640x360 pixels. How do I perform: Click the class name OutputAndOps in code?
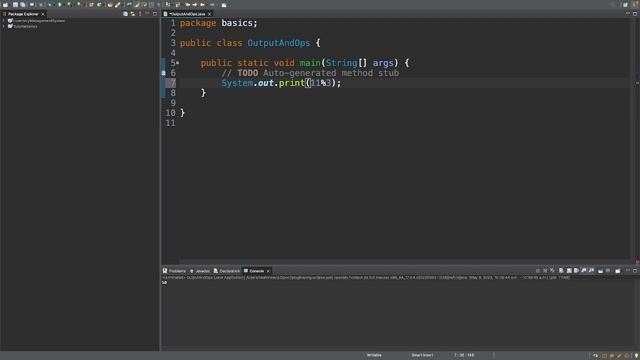click(279, 43)
